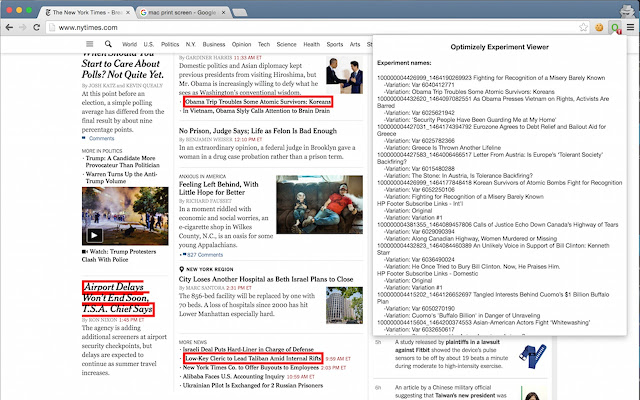Select 'Variation: Along Canadian Highway' line
This screenshot has height=400, width=640.
pos(471,239)
